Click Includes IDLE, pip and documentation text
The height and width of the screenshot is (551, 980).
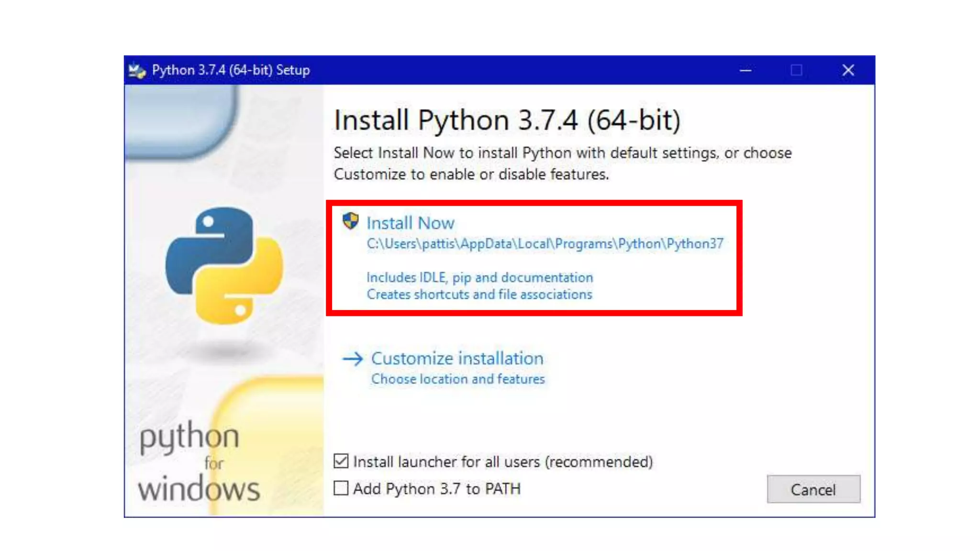pyautogui.click(x=479, y=277)
